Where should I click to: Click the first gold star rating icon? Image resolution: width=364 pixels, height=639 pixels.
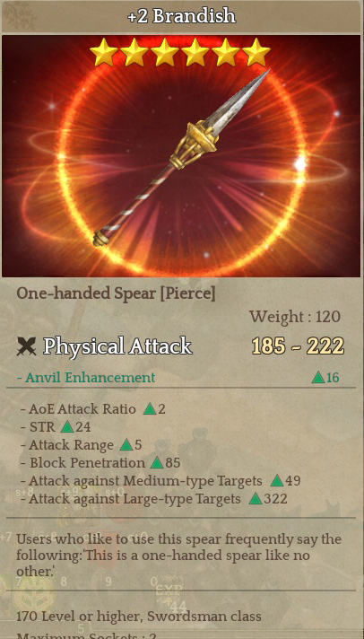coord(103,53)
